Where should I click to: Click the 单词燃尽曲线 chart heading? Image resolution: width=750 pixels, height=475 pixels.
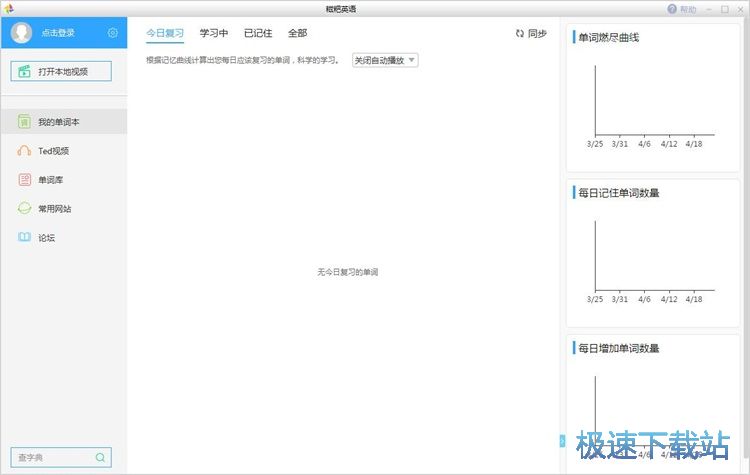[608, 37]
